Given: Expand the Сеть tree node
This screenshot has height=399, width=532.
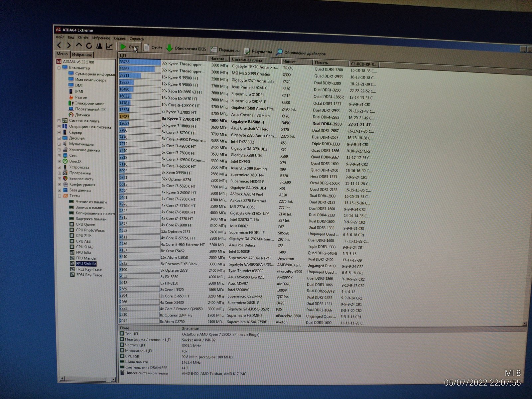Looking at the screenshot, I should [x=59, y=156].
